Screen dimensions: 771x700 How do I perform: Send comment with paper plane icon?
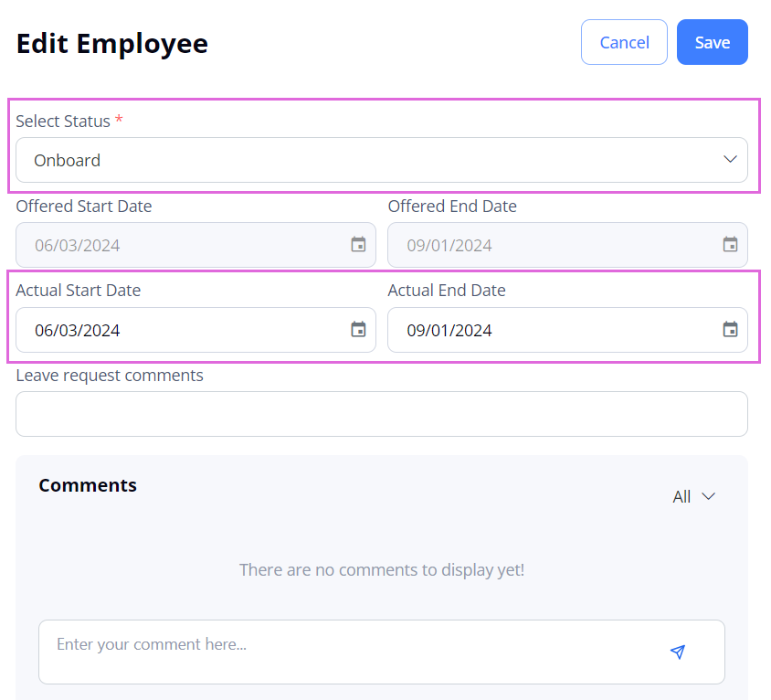[x=678, y=652]
